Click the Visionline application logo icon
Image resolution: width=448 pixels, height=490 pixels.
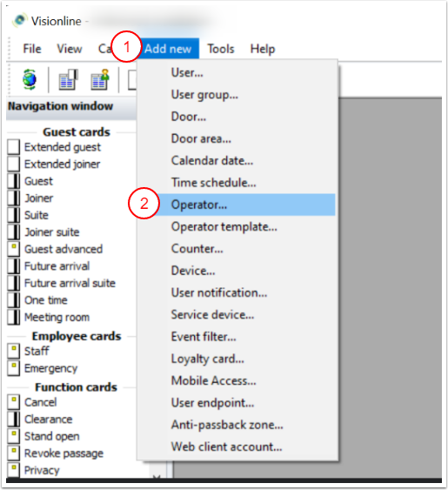coord(20,21)
